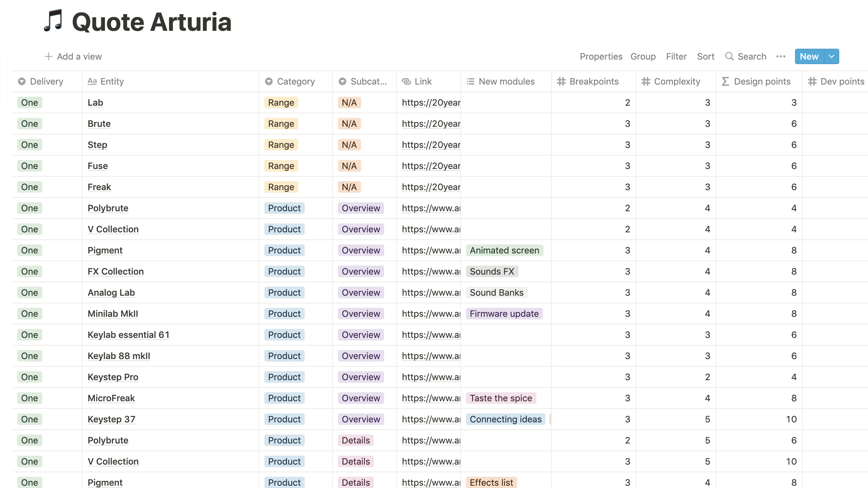Open the Sort menu
868x488 pixels.
pos(706,56)
